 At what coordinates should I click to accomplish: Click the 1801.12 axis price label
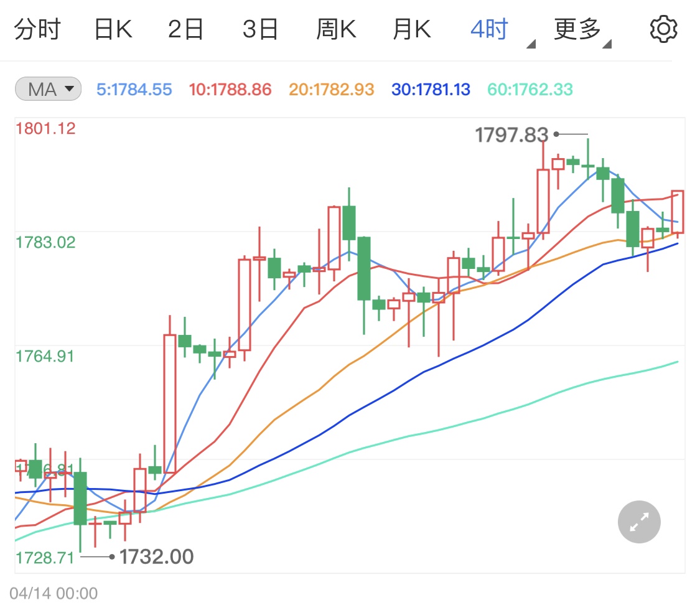(45, 129)
